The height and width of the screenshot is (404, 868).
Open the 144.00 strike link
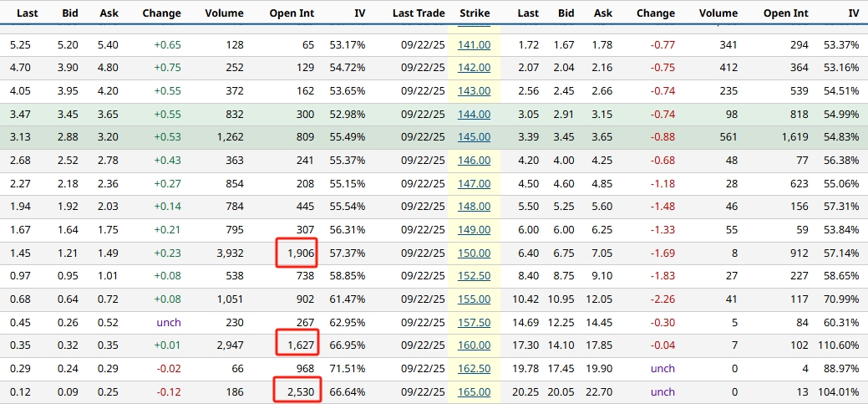pos(474,115)
